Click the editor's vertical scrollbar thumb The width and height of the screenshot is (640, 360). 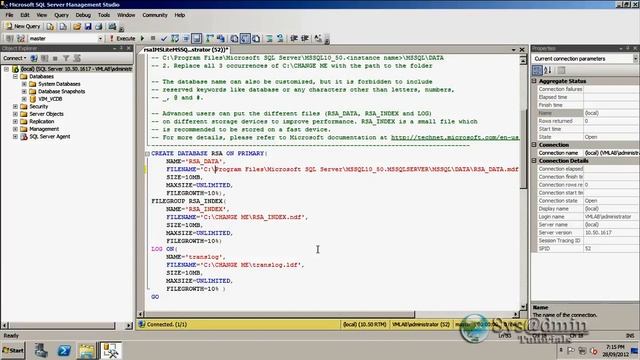523,149
